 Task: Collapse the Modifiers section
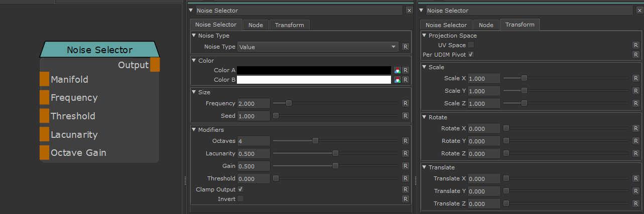tap(194, 130)
